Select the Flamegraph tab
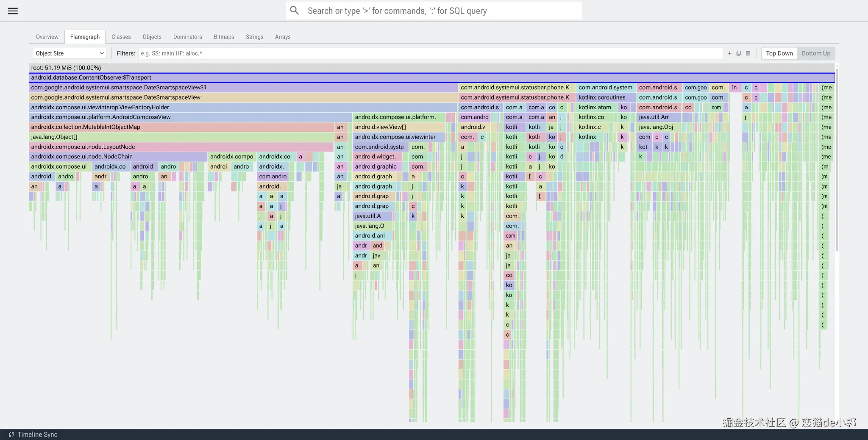This screenshot has height=440, width=868. coord(85,37)
